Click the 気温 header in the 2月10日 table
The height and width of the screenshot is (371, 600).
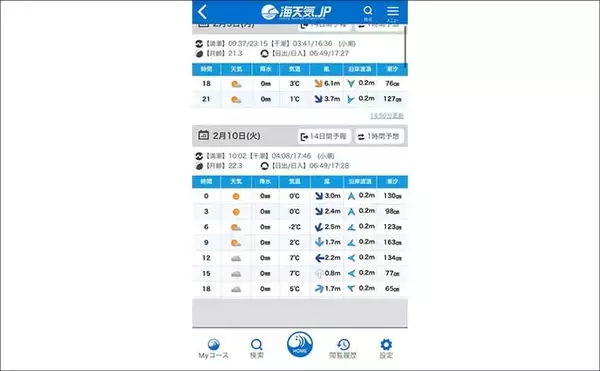point(294,181)
